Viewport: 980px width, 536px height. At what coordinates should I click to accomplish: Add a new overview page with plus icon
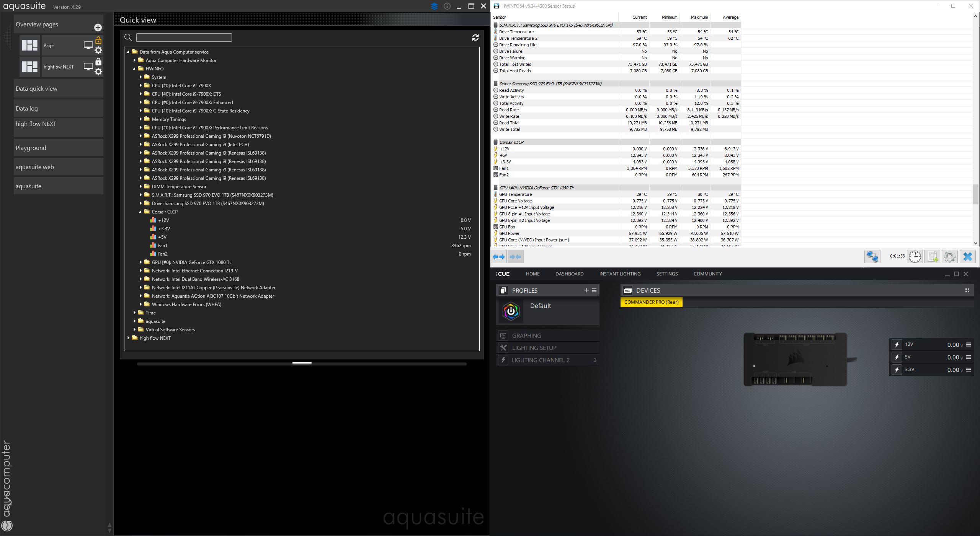tap(98, 28)
